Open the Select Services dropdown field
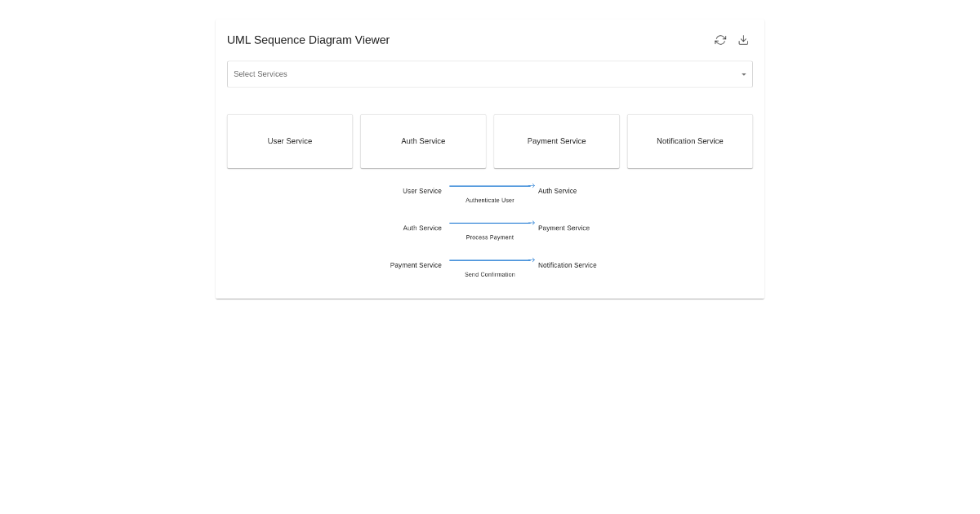 click(482, 74)
